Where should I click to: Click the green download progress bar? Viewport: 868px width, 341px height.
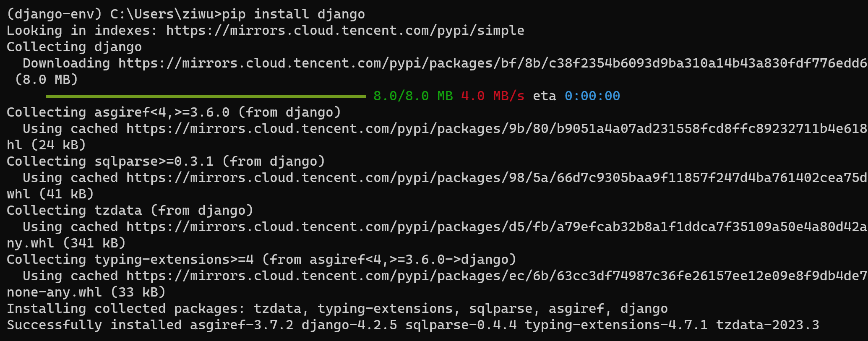[x=206, y=96]
